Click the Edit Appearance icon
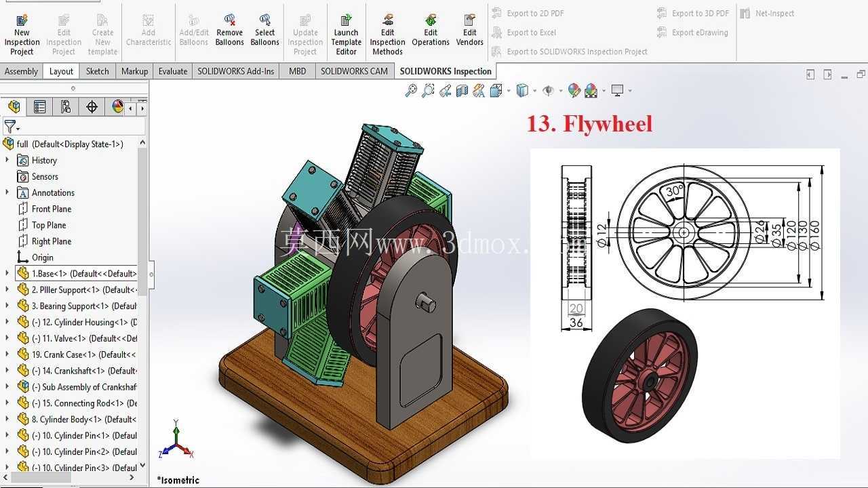The image size is (868, 488). [x=574, y=90]
